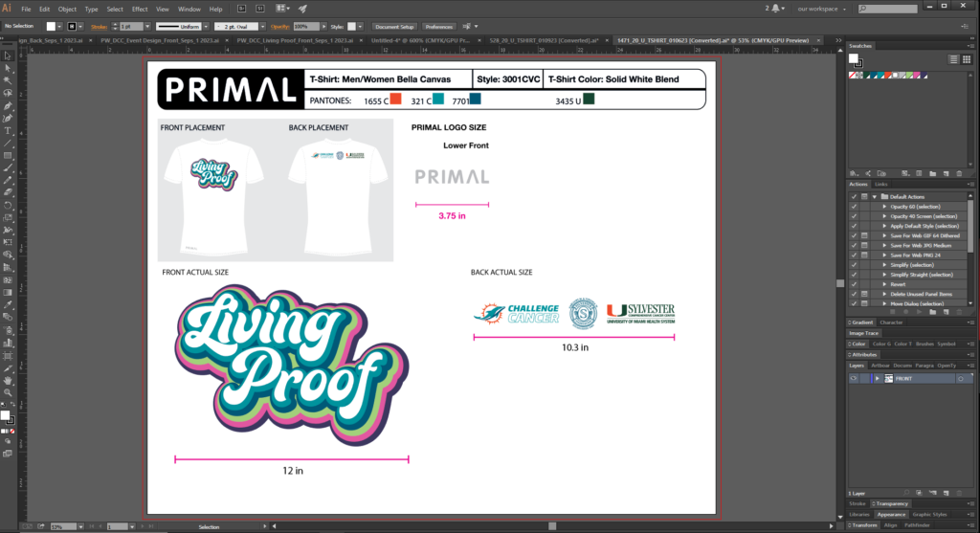The width and height of the screenshot is (980, 533).
Task: Open the Uniform width profile dropdown
Action: pos(206,27)
